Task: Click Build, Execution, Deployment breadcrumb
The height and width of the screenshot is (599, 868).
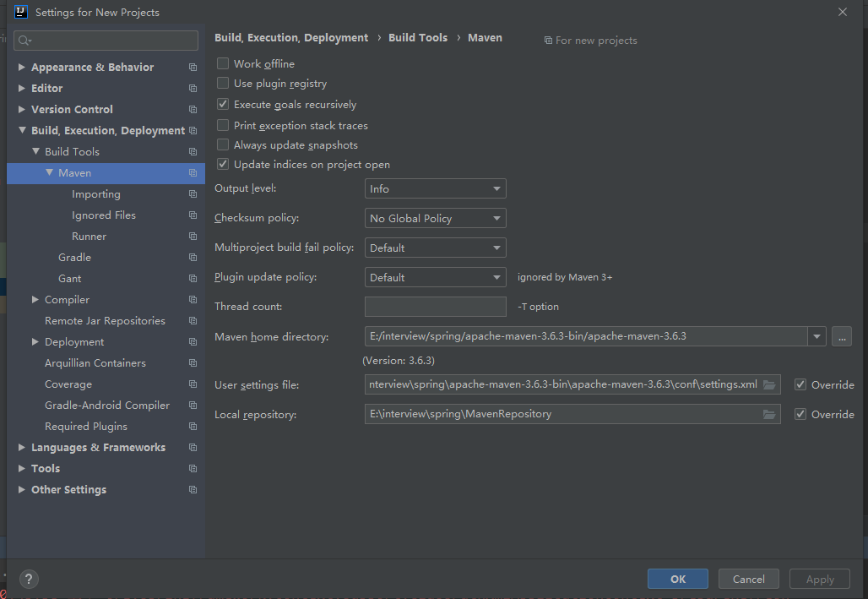Action: [291, 38]
